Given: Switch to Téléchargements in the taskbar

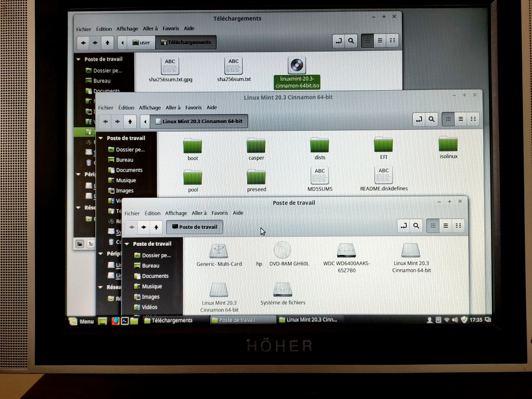Looking at the screenshot, I should click(x=168, y=320).
